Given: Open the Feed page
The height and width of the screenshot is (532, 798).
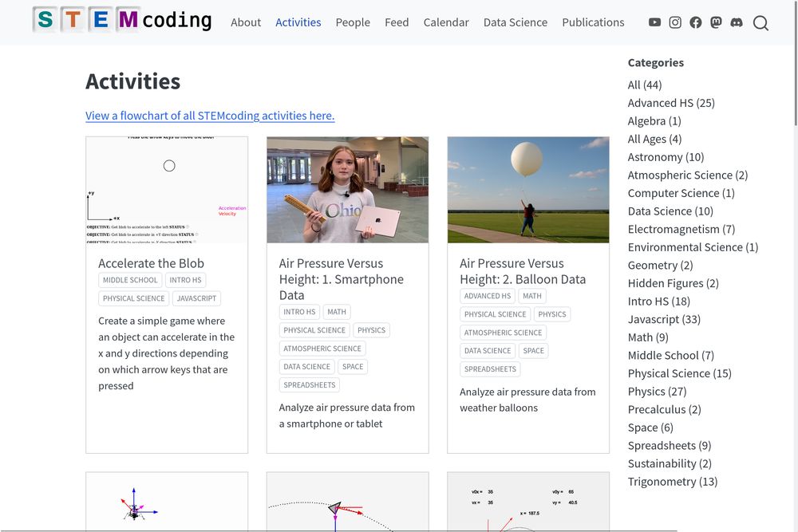Looking at the screenshot, I should tap(397, 22).
